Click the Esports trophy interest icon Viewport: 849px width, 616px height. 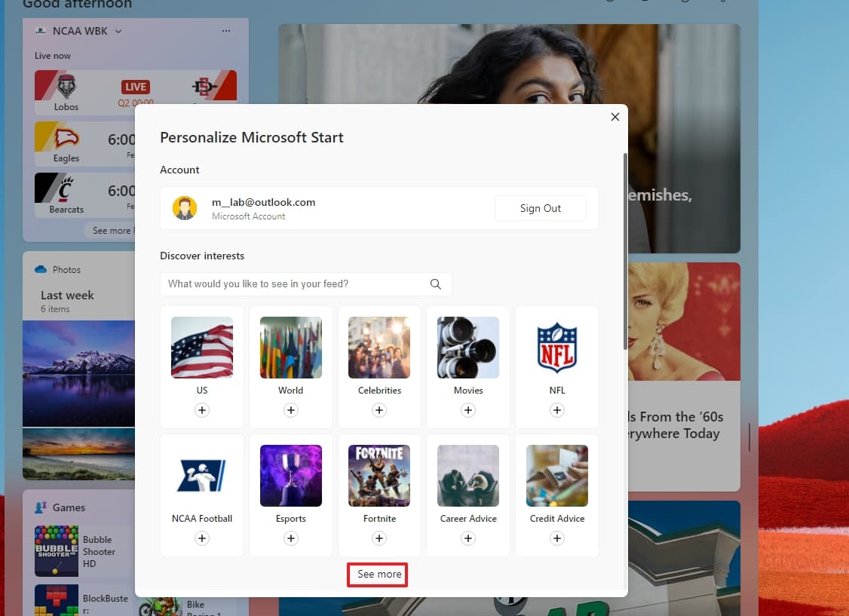tap(290, 475)
